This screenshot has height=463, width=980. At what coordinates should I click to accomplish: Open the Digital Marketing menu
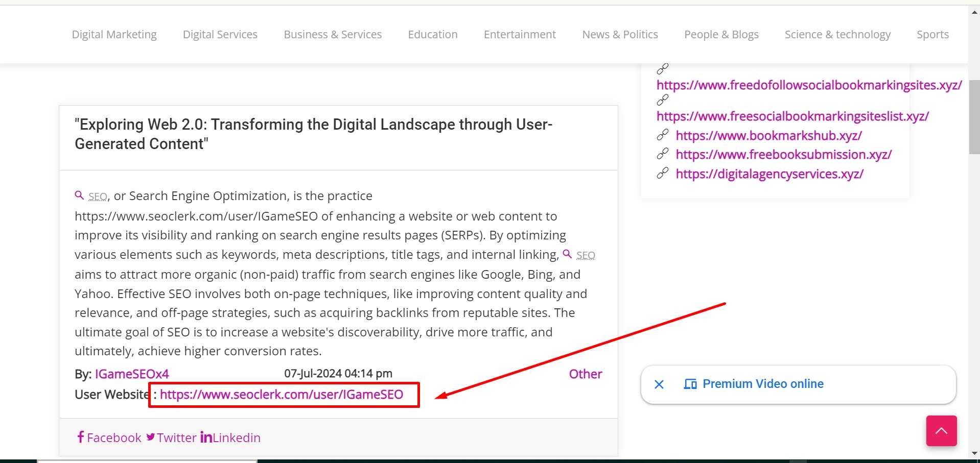[114, 34]
